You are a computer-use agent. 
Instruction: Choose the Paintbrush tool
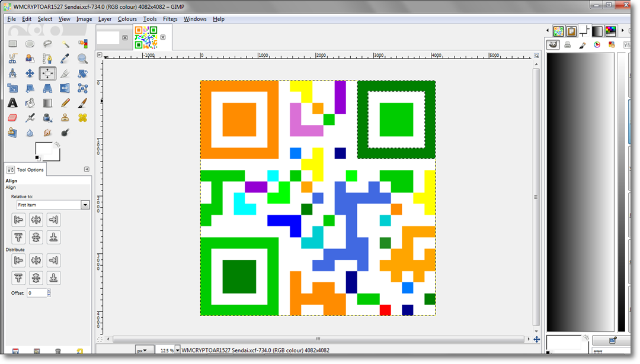82,103
